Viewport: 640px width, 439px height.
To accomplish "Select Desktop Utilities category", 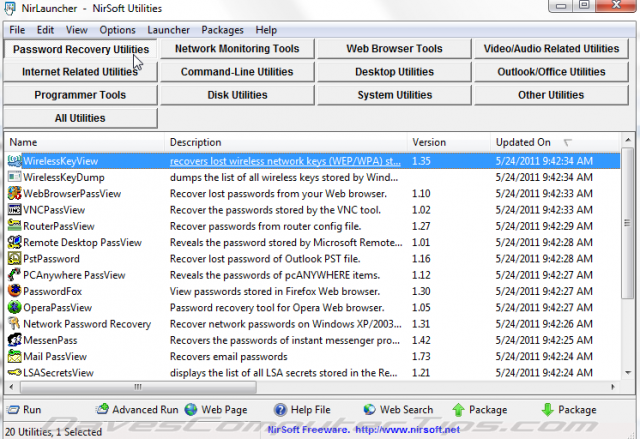I will tap(394, 72).
